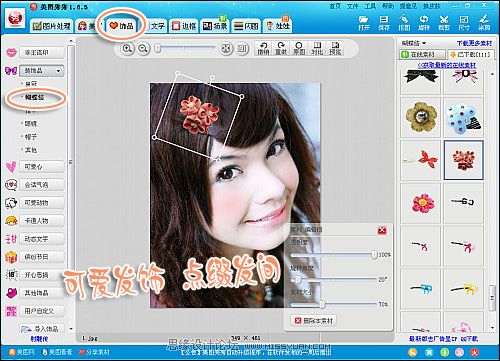Click the 导入饰品 import accessory button

(42, 329)
